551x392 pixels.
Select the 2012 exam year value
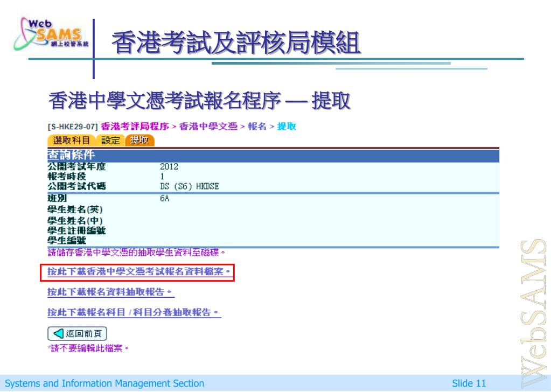pyautogui.click(x=169, y=167)
